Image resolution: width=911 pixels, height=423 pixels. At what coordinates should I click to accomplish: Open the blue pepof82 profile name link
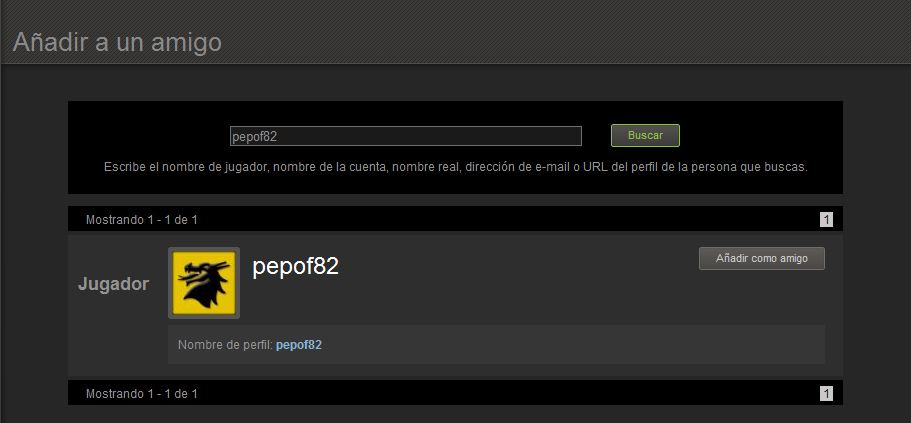[x=299, y=345]
